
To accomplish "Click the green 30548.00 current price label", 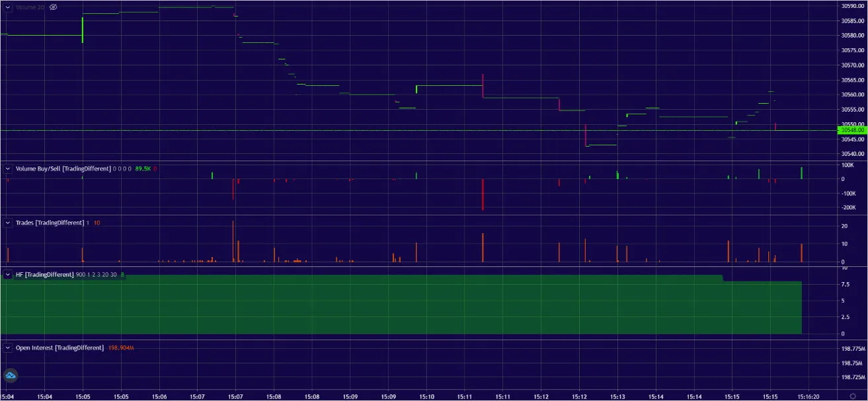I will pyautogui.click(x=852, y=130).
